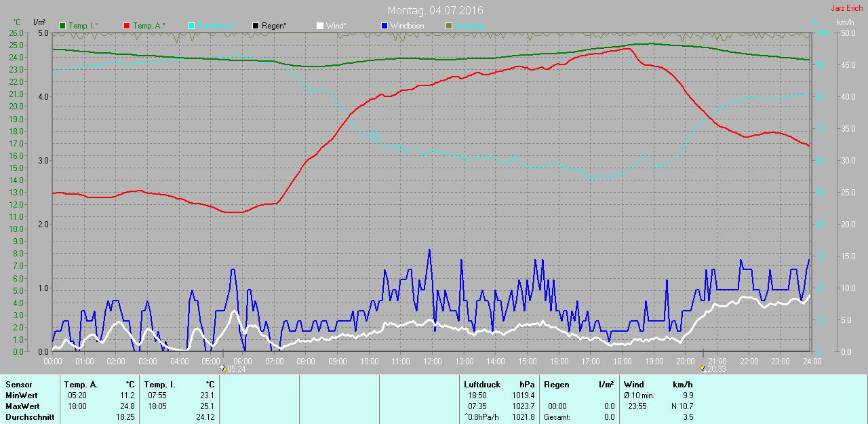Open the 'Jarz Erich' author label
868x424 pixels.
847,8
